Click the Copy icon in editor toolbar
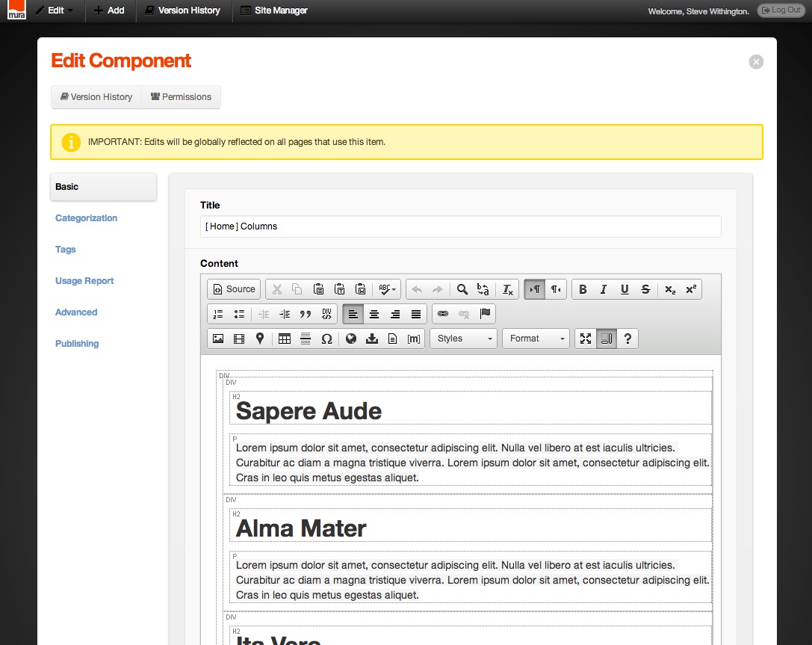 [x=297, y=289]
